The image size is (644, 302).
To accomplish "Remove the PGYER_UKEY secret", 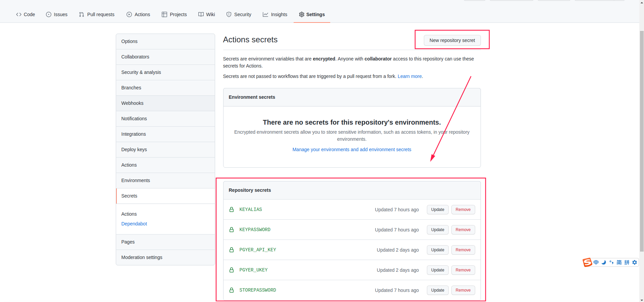I will point(463,270).
